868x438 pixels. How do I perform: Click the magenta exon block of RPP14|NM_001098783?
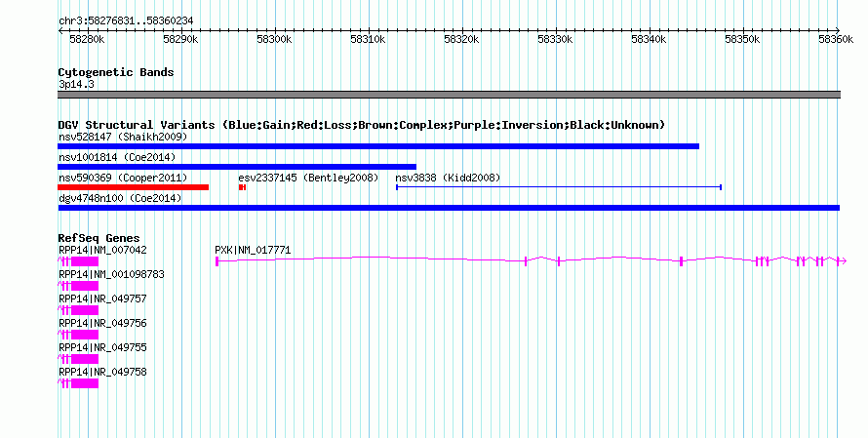coord(85,286)
